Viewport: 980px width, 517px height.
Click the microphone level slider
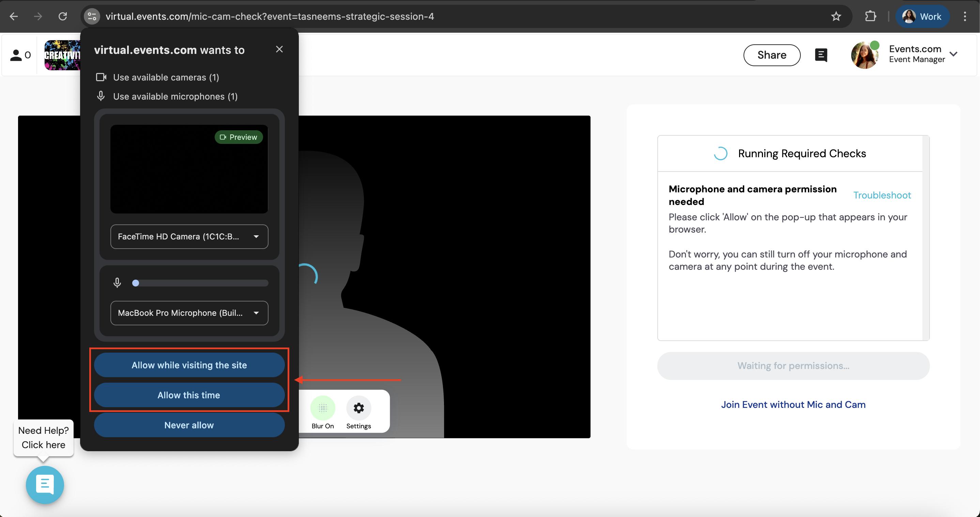[200, 283]
